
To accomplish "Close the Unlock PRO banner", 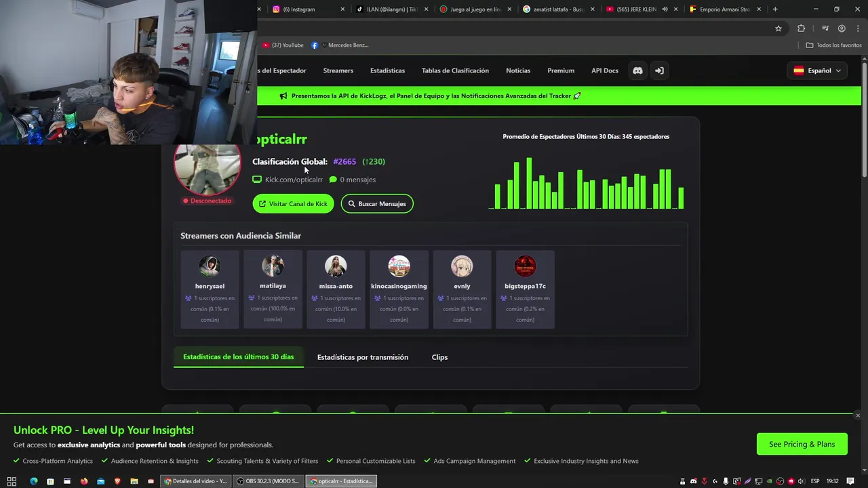I will point(858,415).
